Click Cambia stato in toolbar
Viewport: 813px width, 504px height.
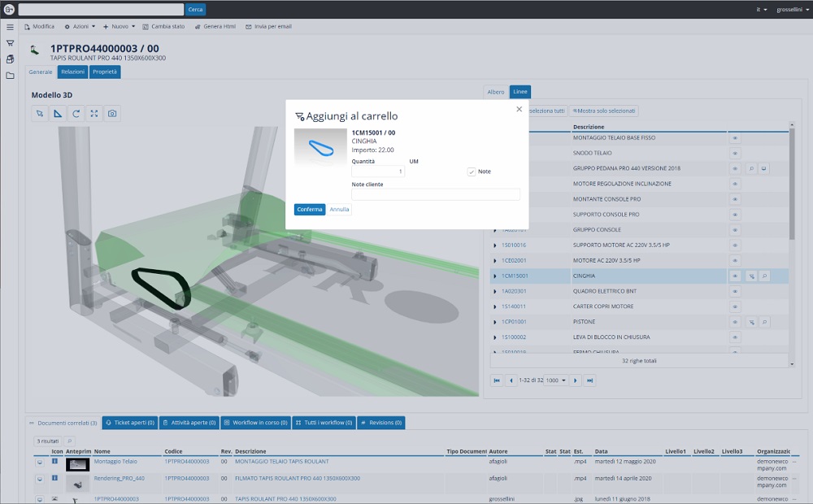(164, 27)
